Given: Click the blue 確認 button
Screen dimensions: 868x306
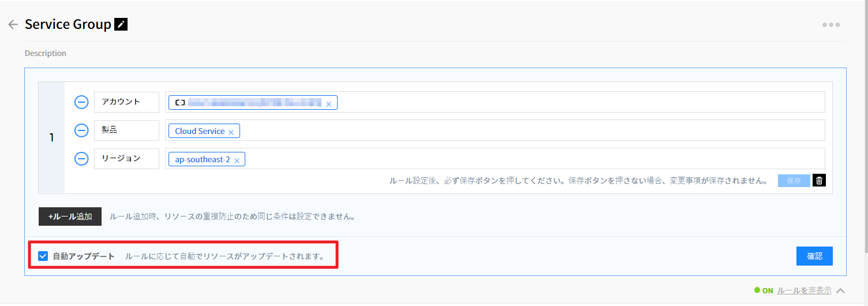Looking at the screenshot, I should [814, 256].
